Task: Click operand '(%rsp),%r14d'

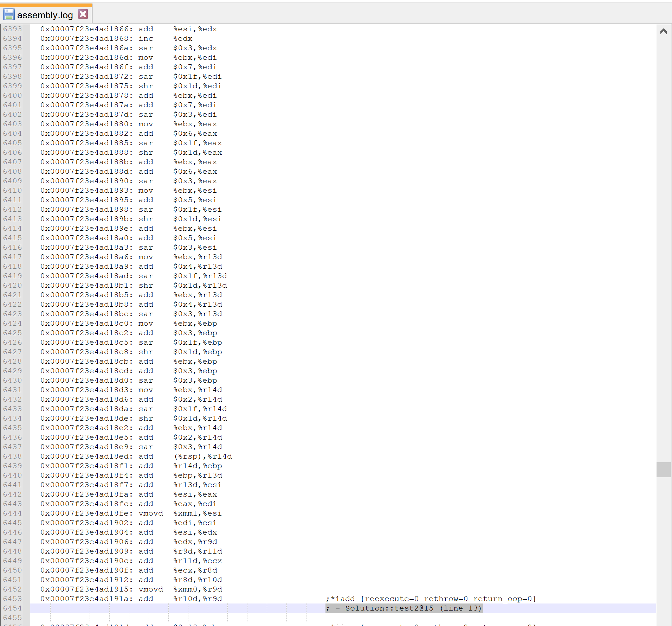Action: click(x=203, y=456)
